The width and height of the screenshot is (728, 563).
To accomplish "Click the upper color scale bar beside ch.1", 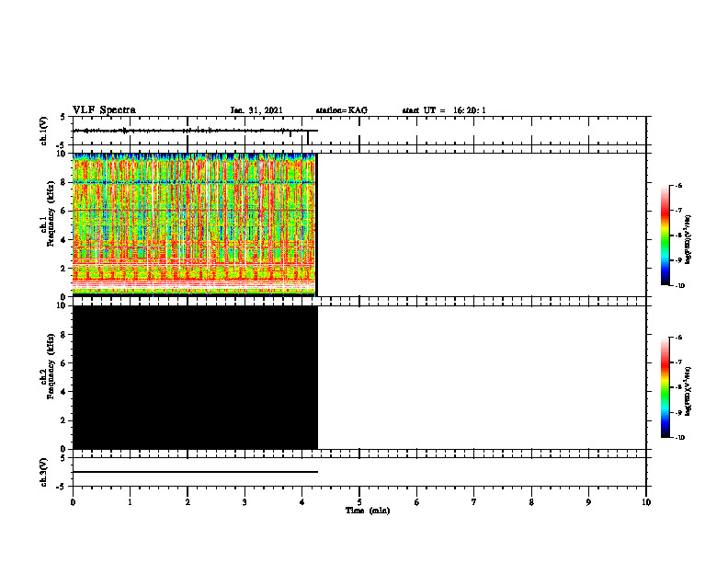I will pyautogui.click(x=665, y=236).
